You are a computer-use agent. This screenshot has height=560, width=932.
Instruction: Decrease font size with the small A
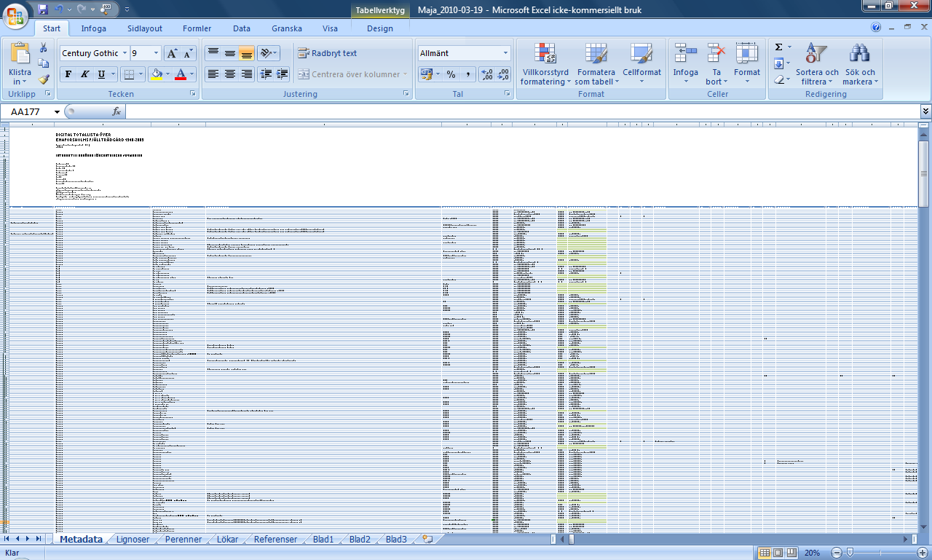click(x=188, y=53)
